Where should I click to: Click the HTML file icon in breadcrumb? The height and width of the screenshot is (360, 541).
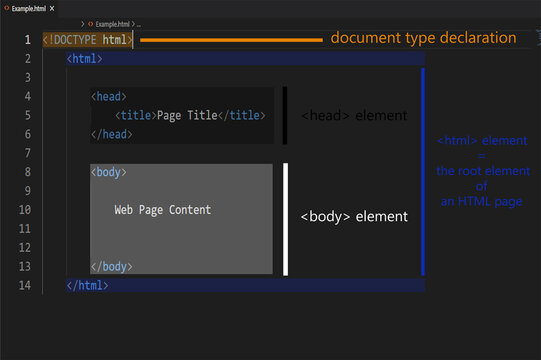click(x=90, y=24)
